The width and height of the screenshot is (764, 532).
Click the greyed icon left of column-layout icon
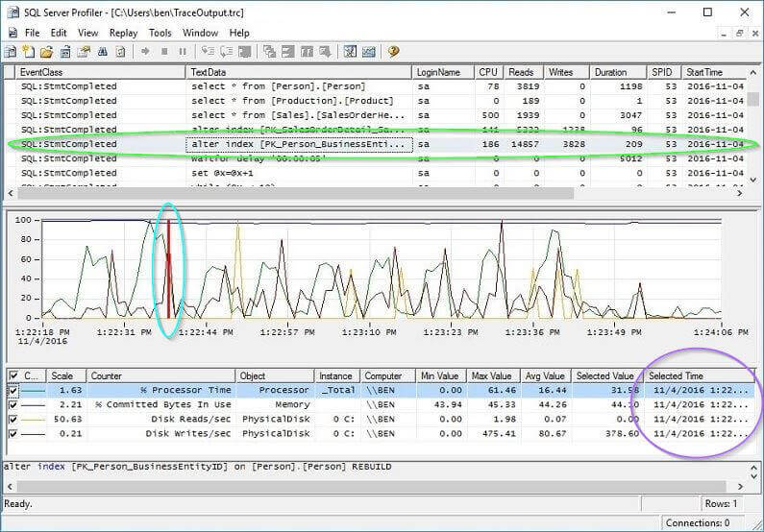tap(288, 52)
